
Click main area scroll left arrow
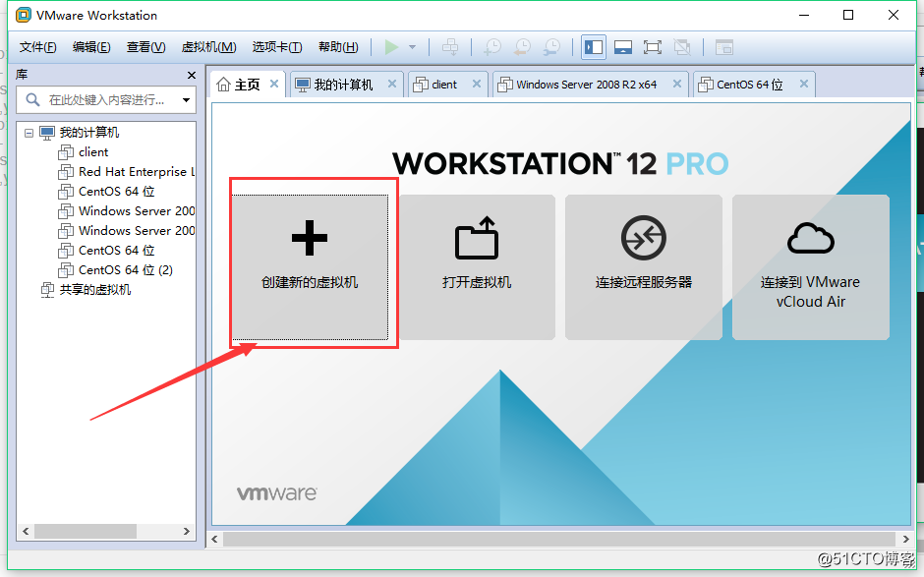point(215,539)
